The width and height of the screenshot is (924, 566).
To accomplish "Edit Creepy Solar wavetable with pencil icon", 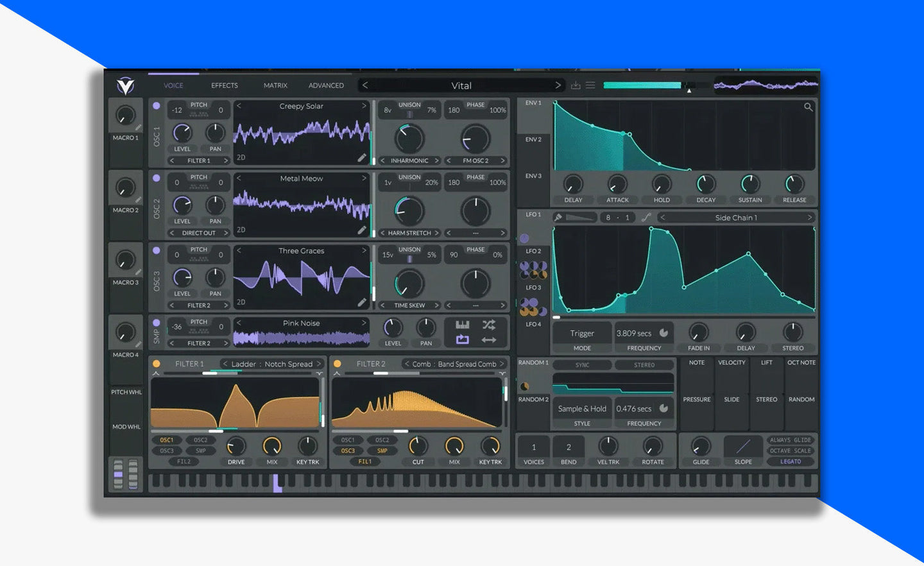I will pyautogui.click(x=362, y=157).
